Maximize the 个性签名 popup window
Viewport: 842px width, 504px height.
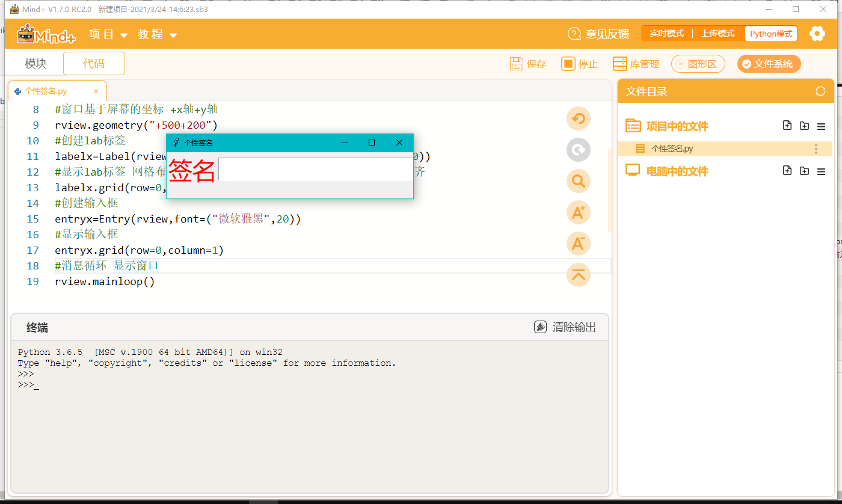(372, 143)
